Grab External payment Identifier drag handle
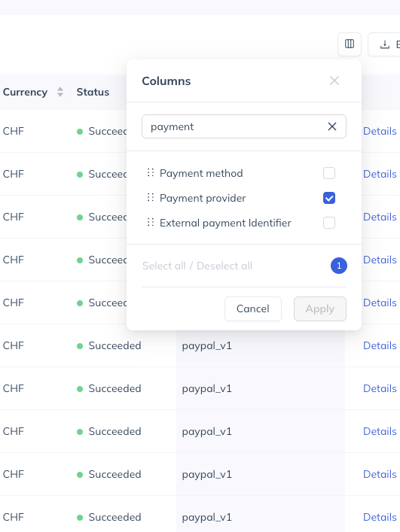The height and width of the screenshot is (532, 400). pos(151,222)
